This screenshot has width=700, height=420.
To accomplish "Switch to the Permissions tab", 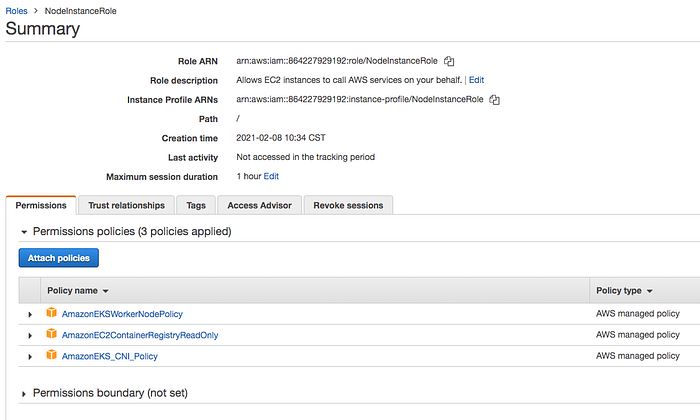I will tap(41, 205).
